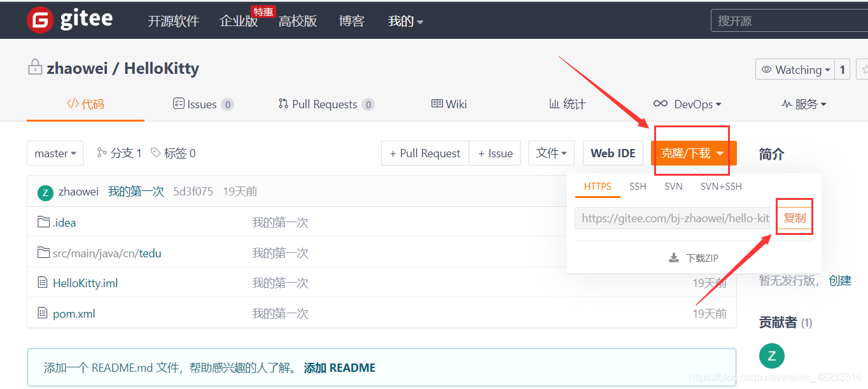
Task: Expand the 服务 menu
Action: click(804, 104)
